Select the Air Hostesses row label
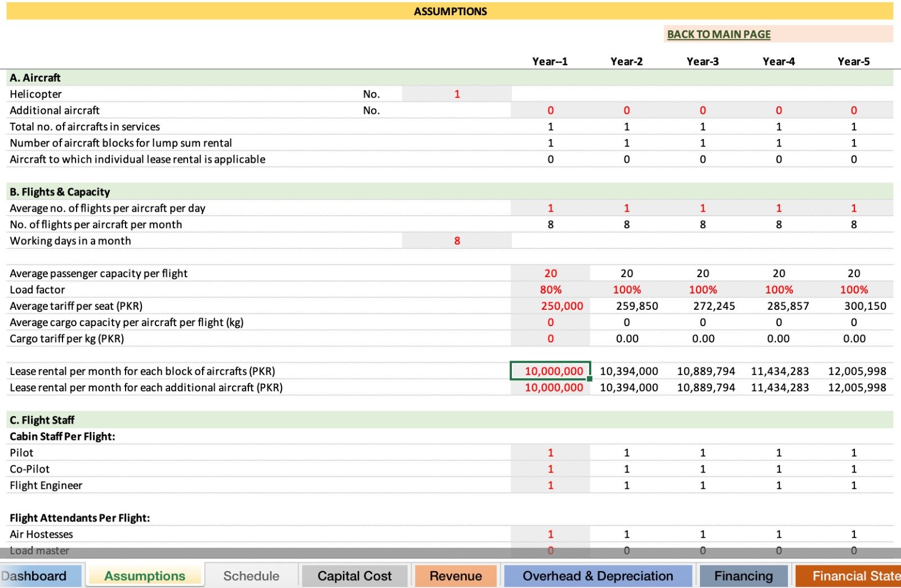901x588 pixels. click(x=41, y=534)
